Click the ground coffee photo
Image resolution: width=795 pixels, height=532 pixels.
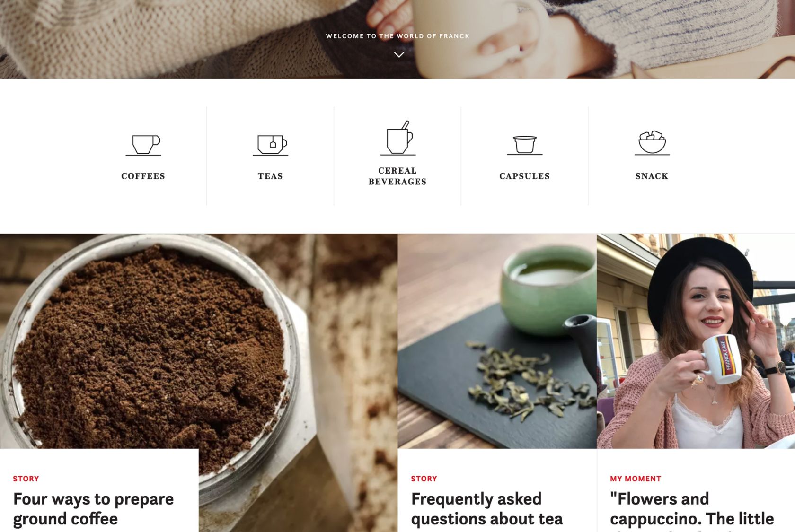click(x=199, y=340)
